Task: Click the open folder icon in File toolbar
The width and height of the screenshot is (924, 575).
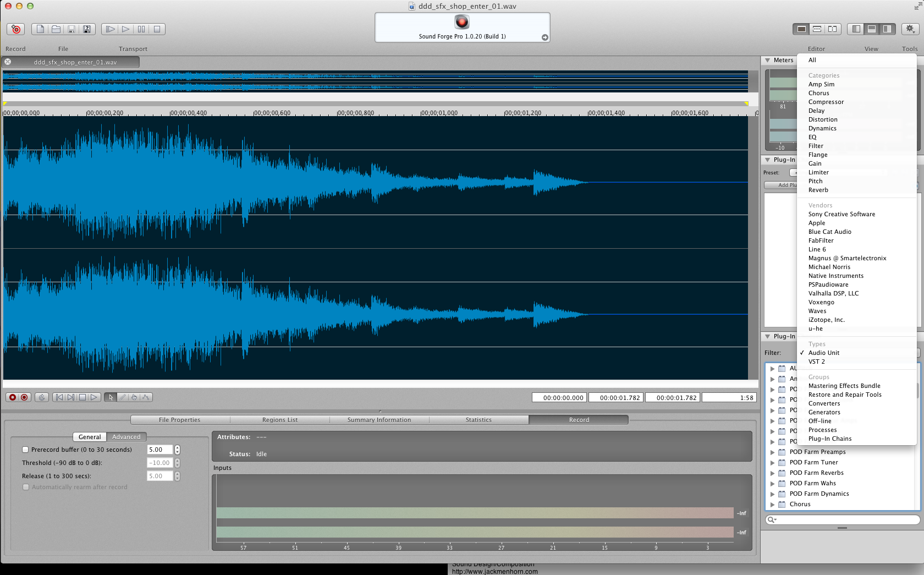Action: (56, 29)
